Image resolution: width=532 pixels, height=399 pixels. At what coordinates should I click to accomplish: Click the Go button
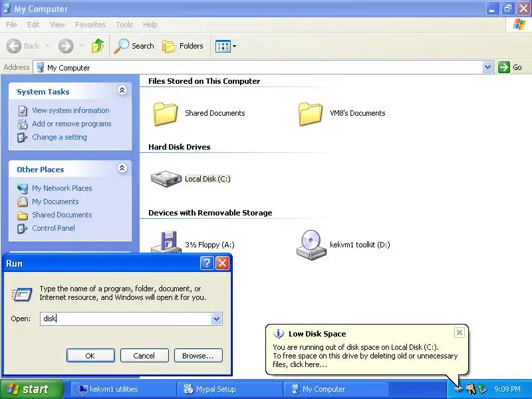(x=510, y=67)
